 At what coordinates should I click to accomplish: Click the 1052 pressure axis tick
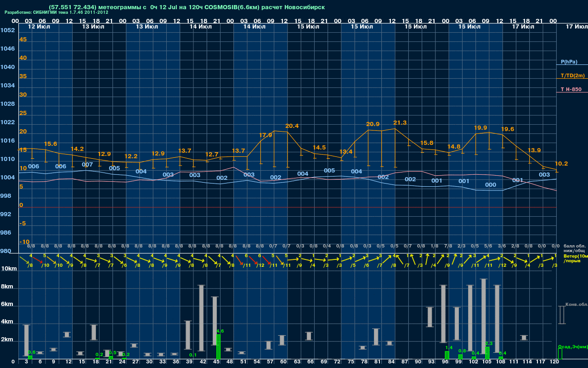click(7, 30)
